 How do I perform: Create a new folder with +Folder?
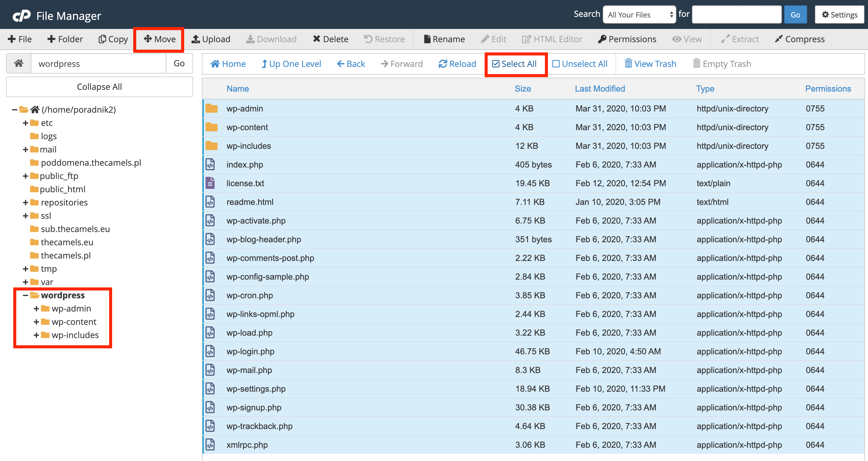[x=65, y=39]
